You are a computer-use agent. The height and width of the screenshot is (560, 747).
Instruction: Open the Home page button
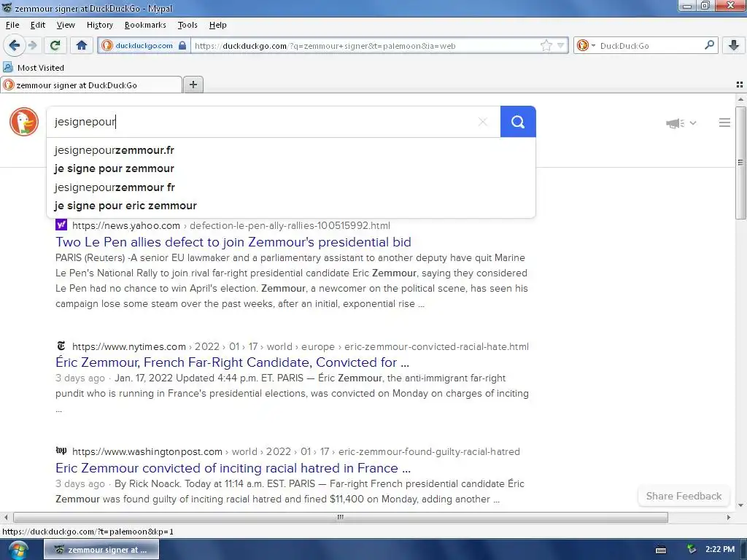coord(82,45)
